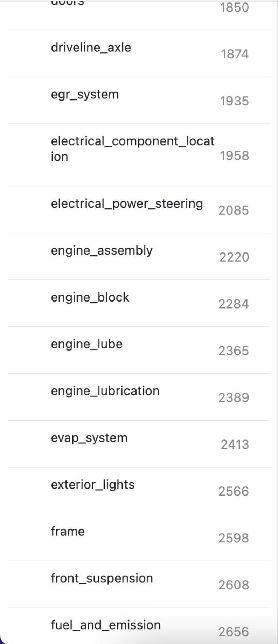278x644 pixels.
Task: Select the 2284 value next to engine_block
Action: click(234, 304)
